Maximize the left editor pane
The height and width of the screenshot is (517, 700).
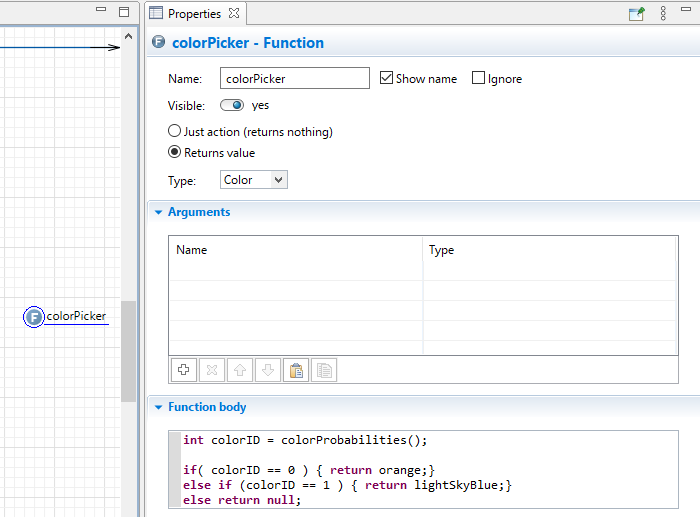(x=124, y=12)
